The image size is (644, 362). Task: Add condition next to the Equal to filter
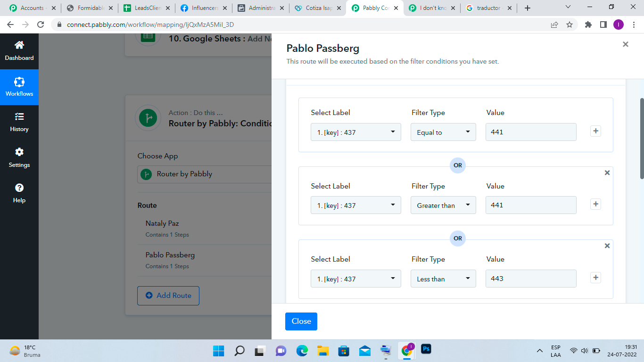pyautogui.click(x=596, y=131)
